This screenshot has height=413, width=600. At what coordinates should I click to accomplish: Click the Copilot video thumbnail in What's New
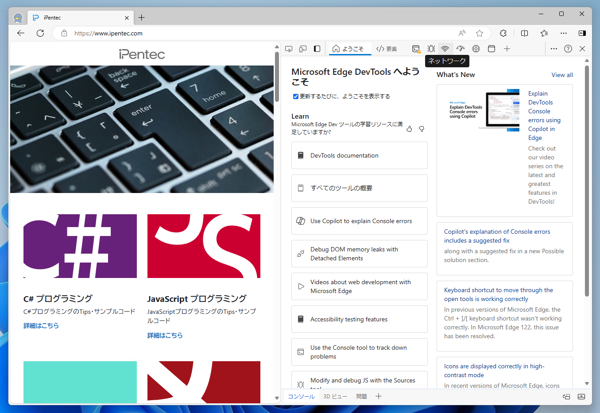point(484,111)
